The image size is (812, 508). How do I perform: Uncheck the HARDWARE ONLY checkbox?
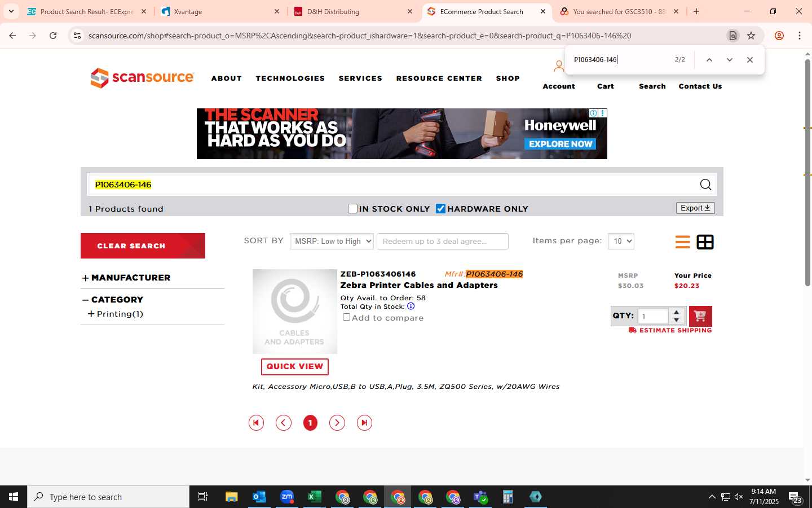tap(440, 209)
